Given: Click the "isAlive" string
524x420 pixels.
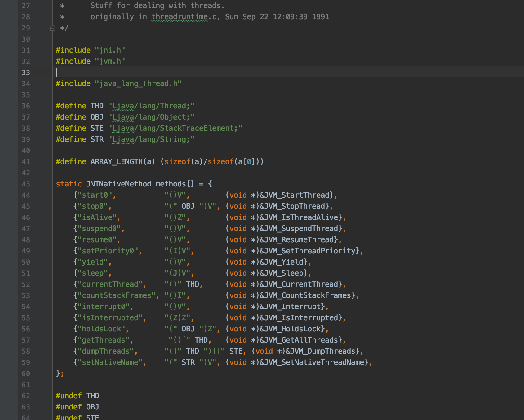Looking at the screenshot, I should (97, 217).
